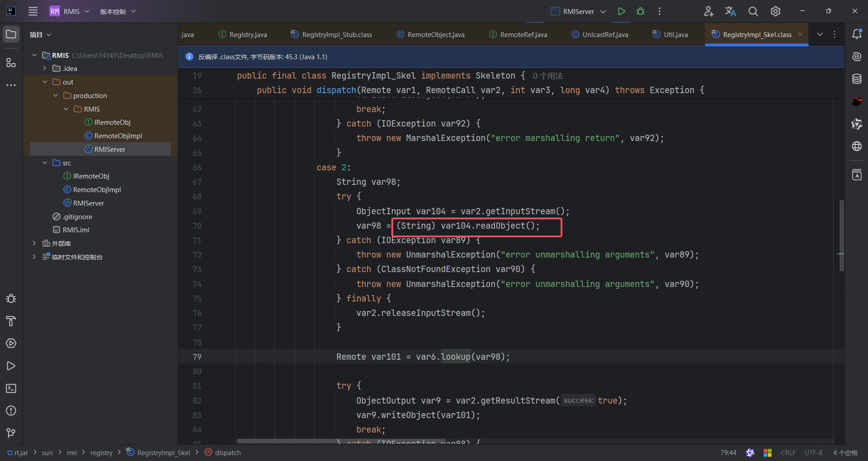Click RegistryImpl_Skel in the breadcrumb bar
Viewport: 868px width, 461px height.
point(158,452)
